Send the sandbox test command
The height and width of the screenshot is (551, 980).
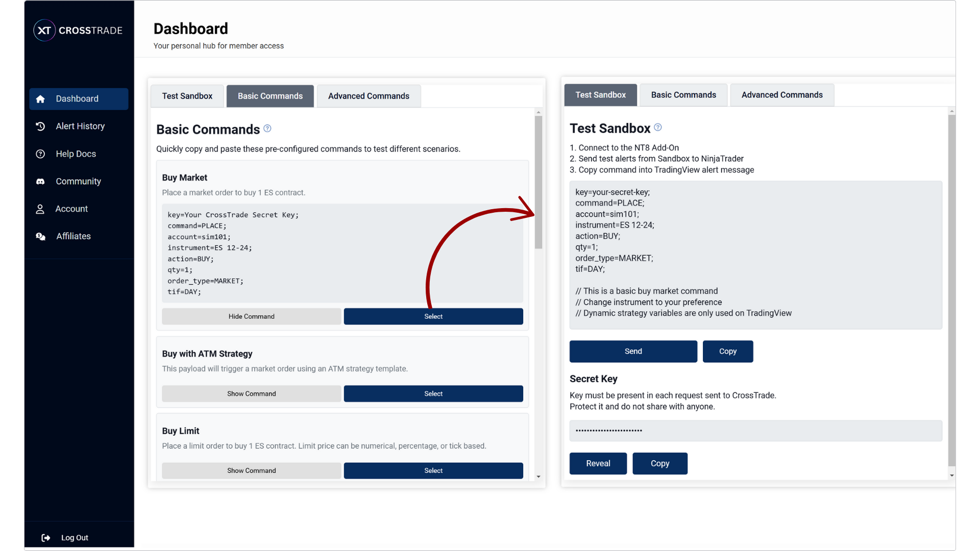pos(633,352)
